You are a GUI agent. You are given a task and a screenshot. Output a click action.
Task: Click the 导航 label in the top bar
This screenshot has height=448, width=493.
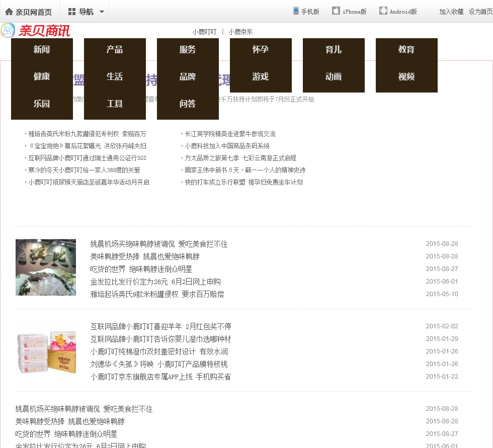click(x=86, y=12)
